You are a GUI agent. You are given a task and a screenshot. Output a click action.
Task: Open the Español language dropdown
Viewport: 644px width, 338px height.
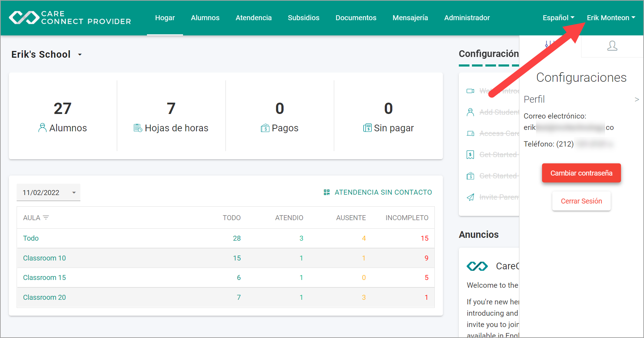coord(558,18)
